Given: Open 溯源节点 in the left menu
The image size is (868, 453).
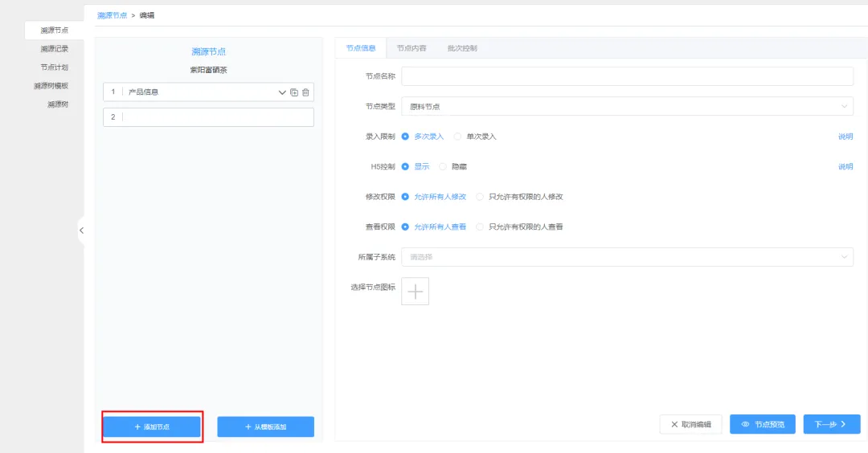Looking at the screenshot, I should (x=55, y=31).
